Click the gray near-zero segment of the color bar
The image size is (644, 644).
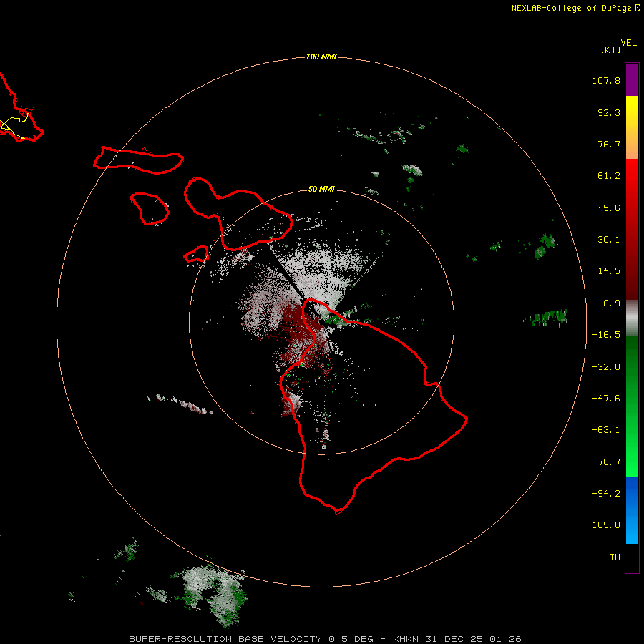pyautogui.click(x=632, y=318)
